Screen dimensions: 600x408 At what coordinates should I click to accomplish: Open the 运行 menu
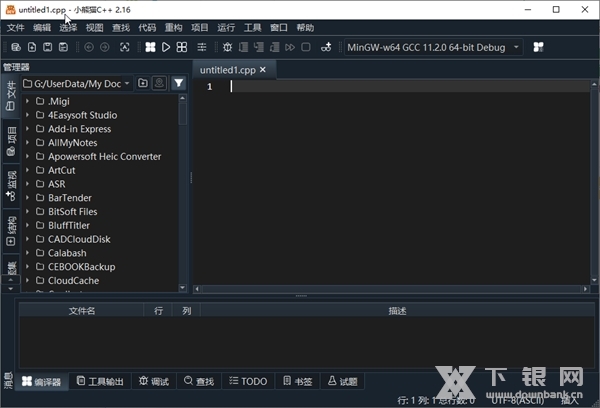click(226, 28)
